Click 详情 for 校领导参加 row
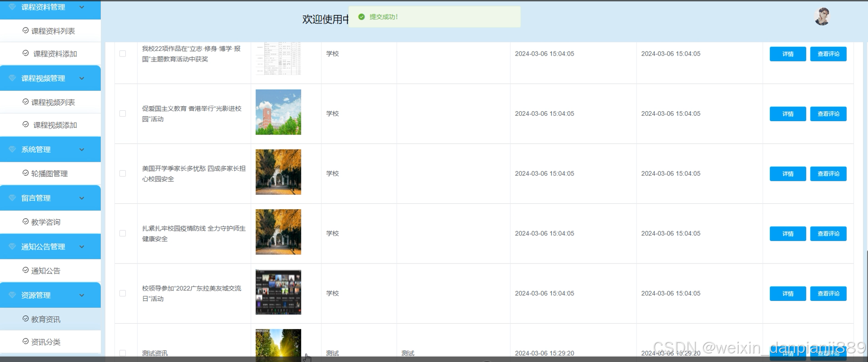 coord(787,293)
